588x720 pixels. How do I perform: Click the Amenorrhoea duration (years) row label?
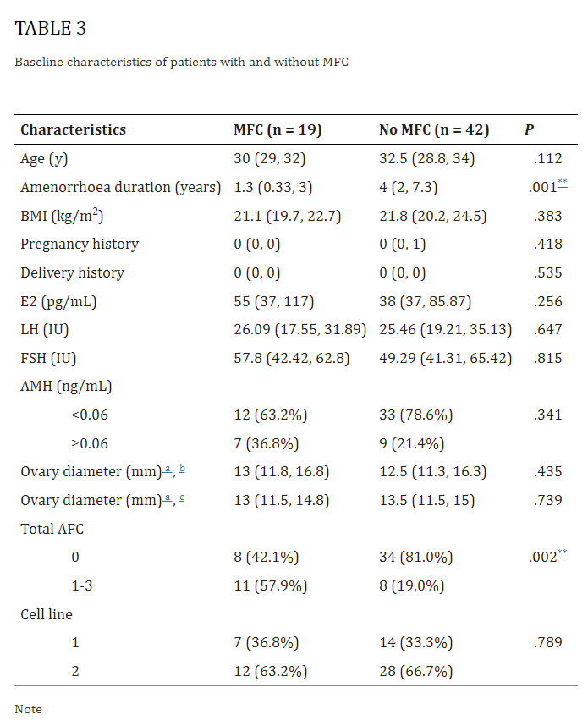[x=120, y=187]
